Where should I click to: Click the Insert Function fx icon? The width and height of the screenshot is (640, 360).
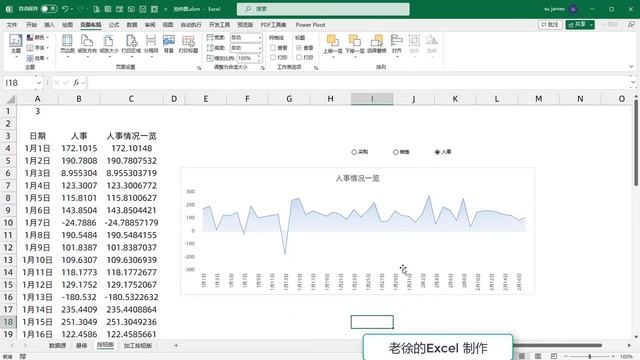76,83
